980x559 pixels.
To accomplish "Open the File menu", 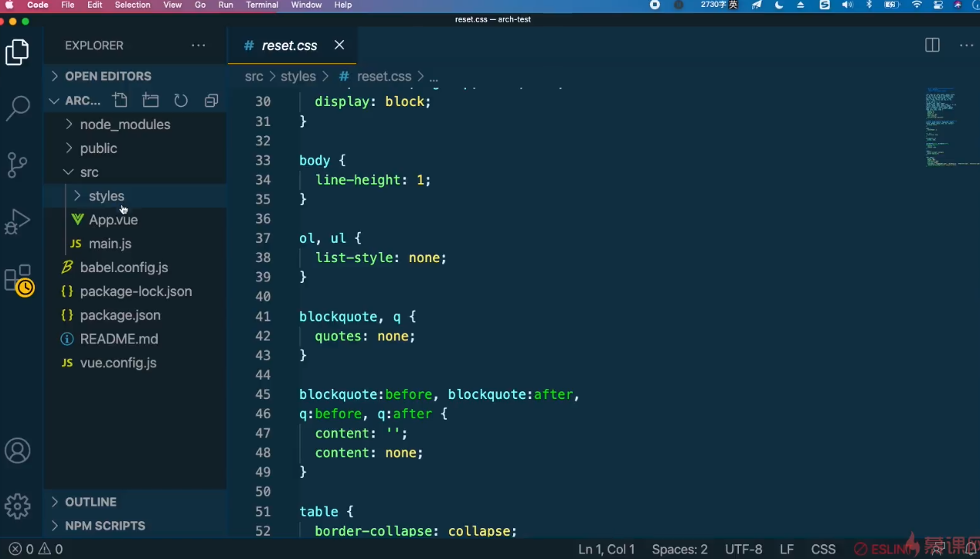I will pos(68,5).
